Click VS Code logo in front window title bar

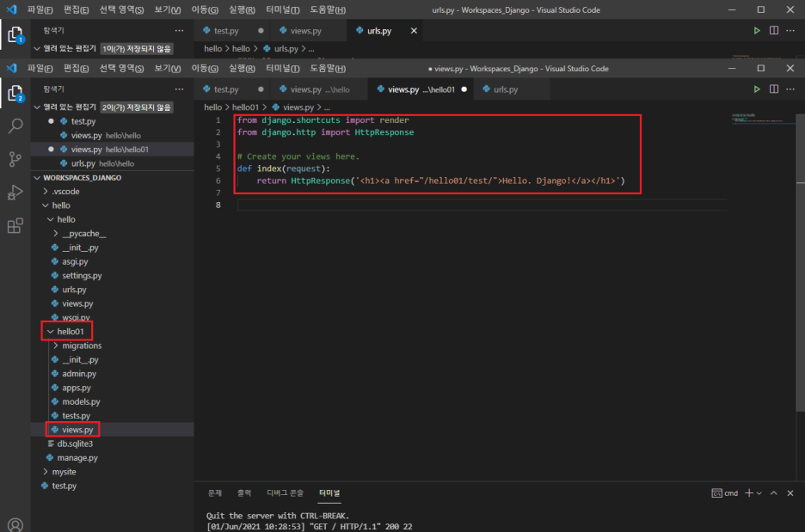click(11, 68)
